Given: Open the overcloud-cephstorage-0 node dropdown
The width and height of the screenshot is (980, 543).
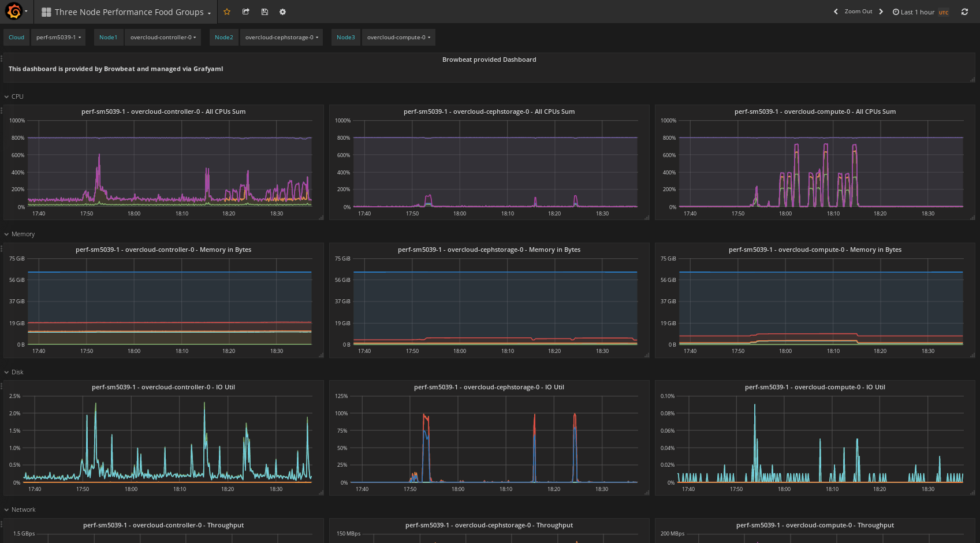Looking at the screenshot, I should tap(281, 38).
